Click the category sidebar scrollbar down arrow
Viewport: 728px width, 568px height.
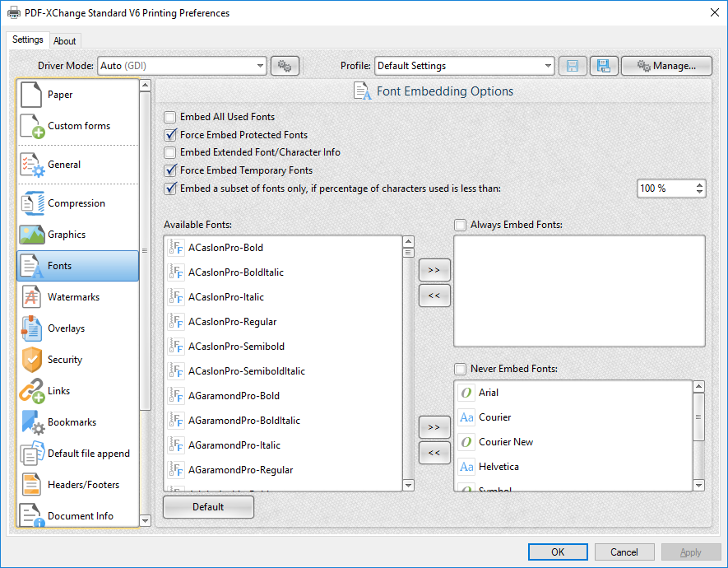146,520
